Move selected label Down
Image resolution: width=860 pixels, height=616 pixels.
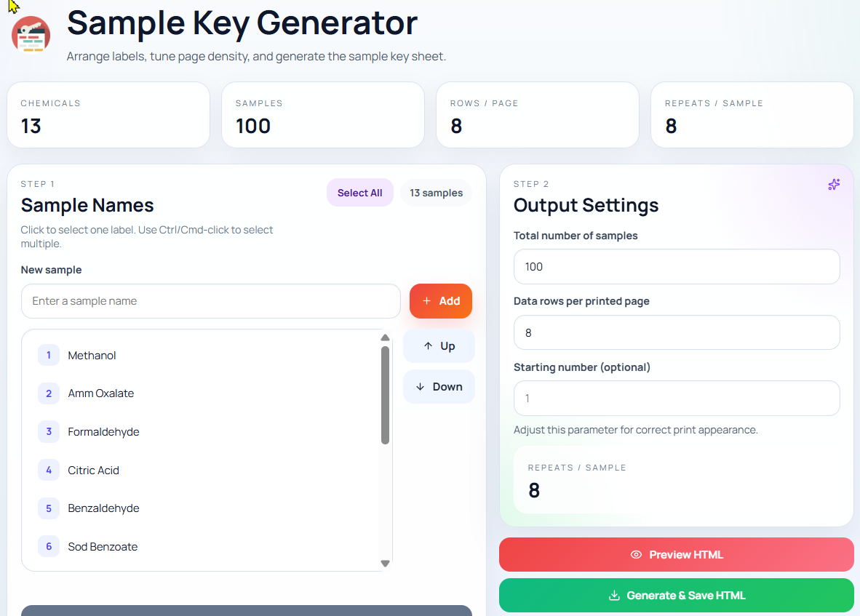(x=439, y=387)
